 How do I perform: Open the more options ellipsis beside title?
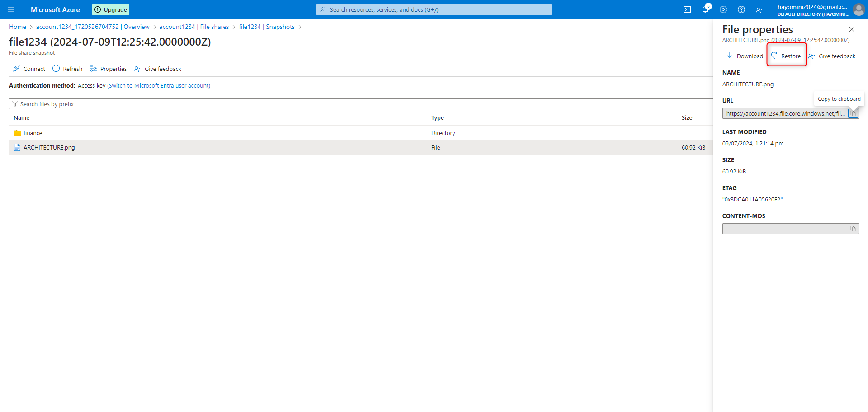[x=226, y=42]
